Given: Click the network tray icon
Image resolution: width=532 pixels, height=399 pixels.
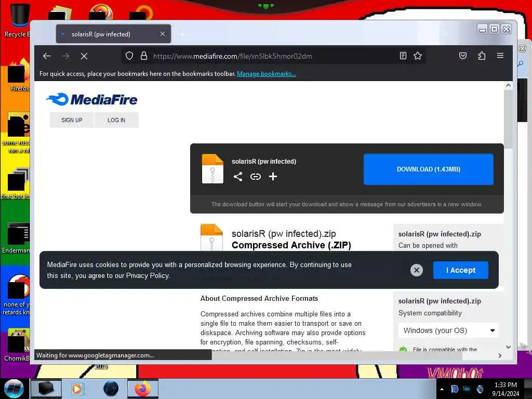Looking at the screenshot, I should (467, 389).
